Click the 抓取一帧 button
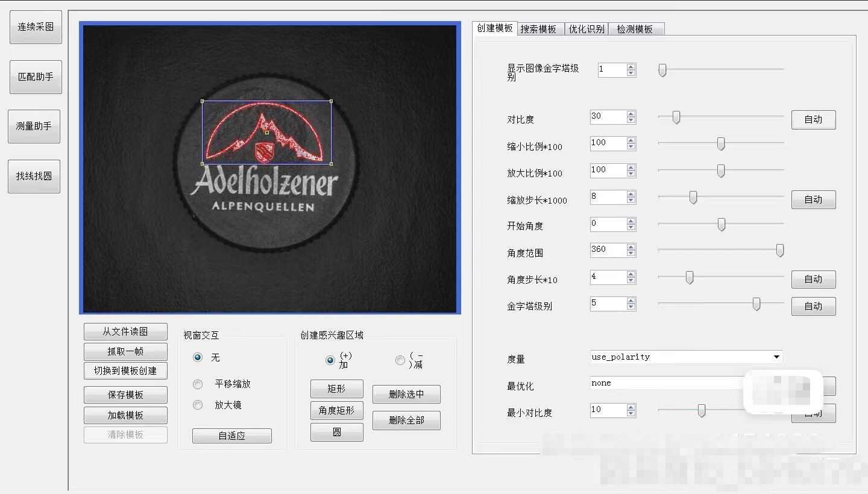Viewport: 868px width, 494px height. point(125,351)
